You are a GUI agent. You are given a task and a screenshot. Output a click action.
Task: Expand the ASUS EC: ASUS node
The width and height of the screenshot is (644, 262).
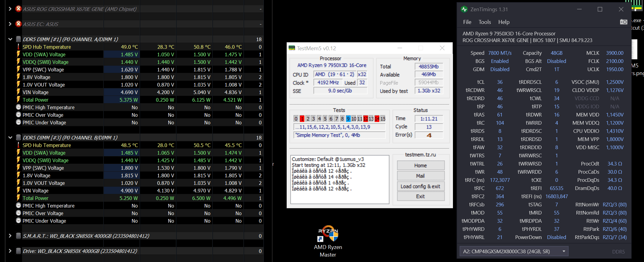click(10, 24)
